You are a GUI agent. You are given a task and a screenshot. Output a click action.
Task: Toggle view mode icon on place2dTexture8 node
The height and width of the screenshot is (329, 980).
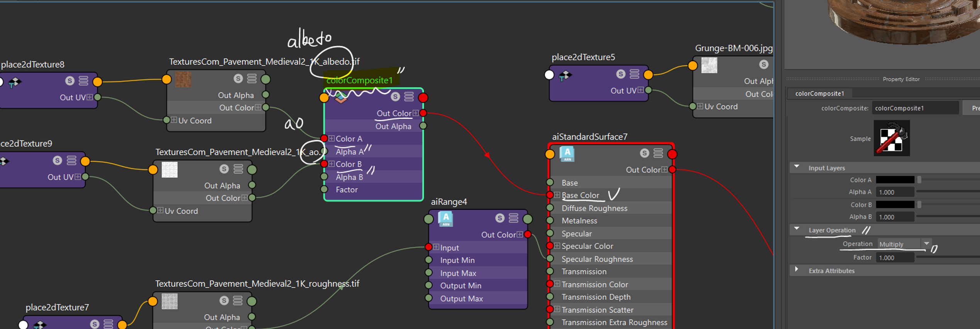[83, 81]
